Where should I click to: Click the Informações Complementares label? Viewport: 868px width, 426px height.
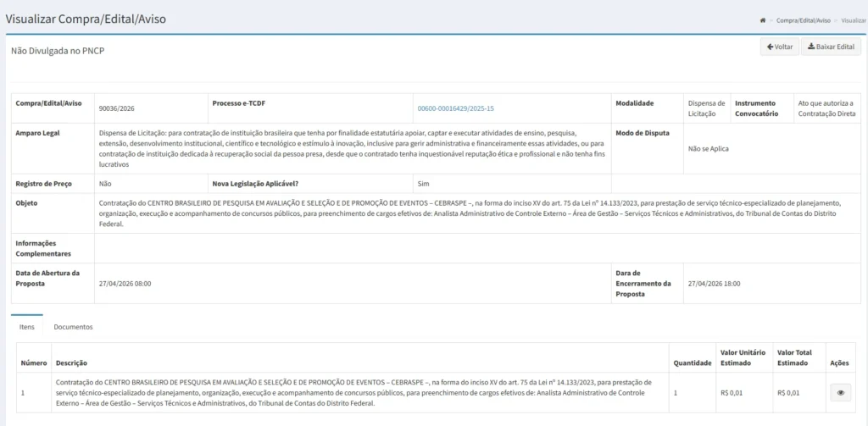(x=43, y=248)
